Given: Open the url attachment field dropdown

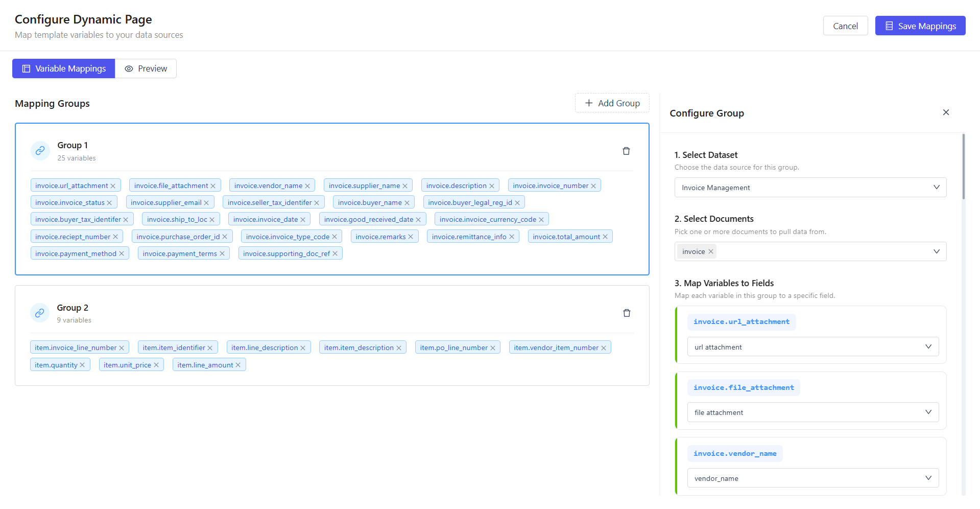Looking at the screenshot, I should coord(812,346).
